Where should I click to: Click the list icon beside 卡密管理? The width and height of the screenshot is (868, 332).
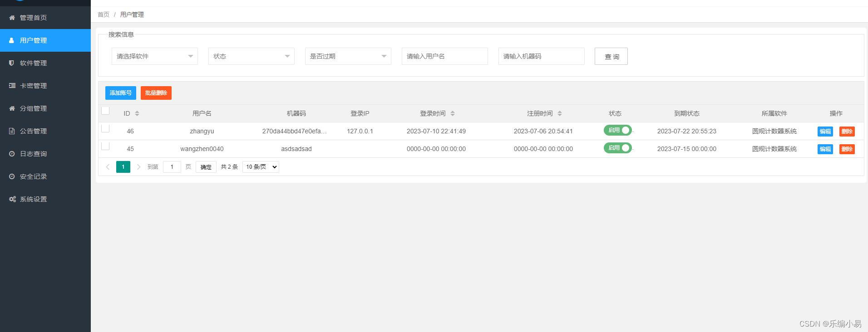click(x=12, y=86)
